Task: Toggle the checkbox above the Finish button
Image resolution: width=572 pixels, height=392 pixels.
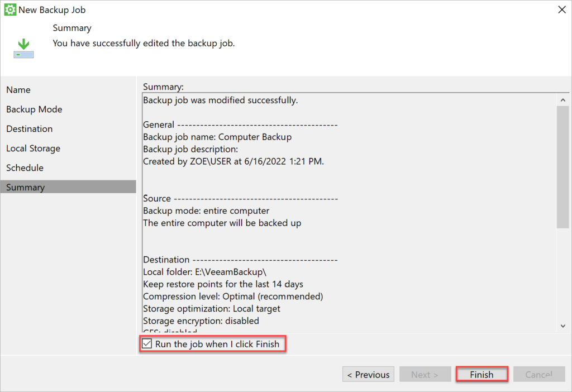Action: coord(147,344)
